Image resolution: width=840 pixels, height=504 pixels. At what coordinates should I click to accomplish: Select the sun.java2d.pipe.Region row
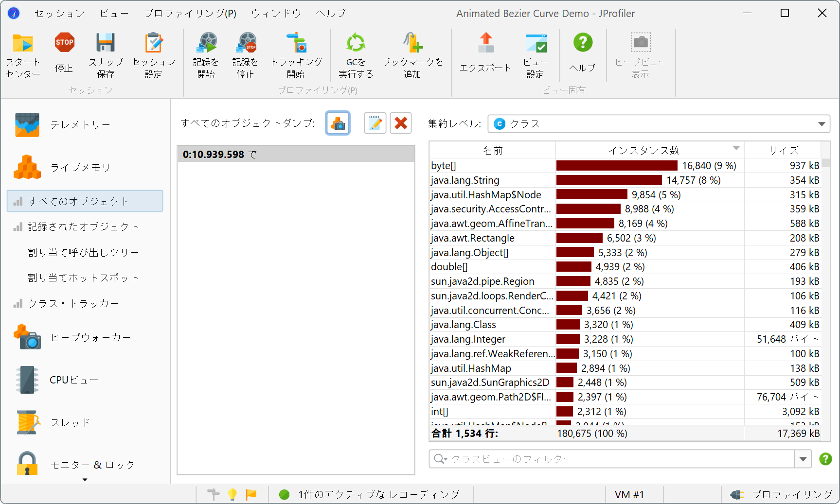pos(625,281)
